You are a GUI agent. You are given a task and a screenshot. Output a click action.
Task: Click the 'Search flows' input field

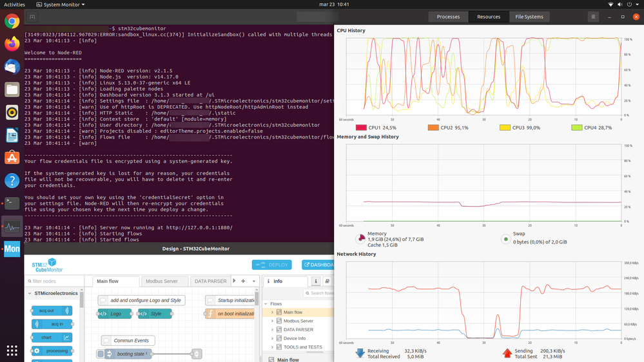pos(318,293)
